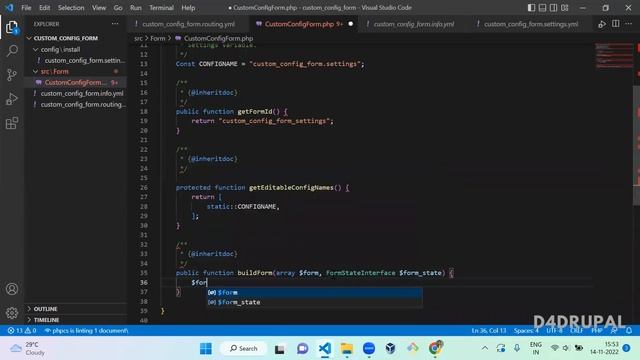
Task: Open the Go menu
Action: point(118,8)
